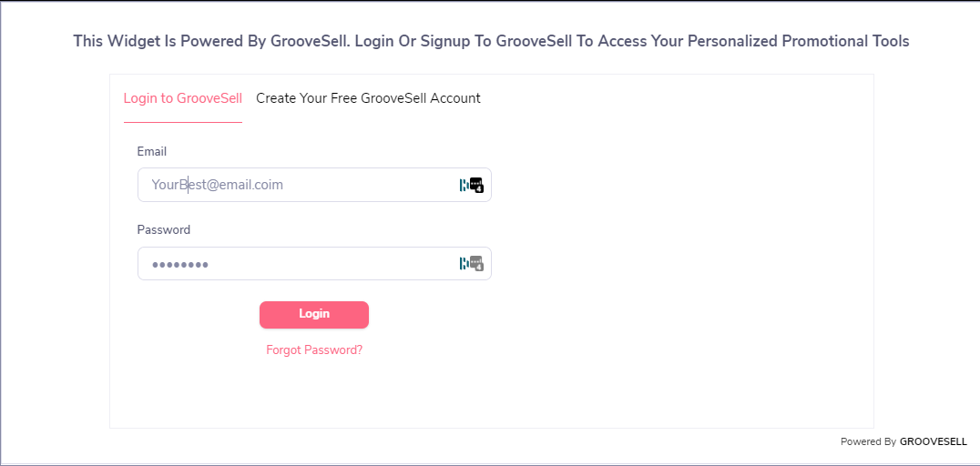Click the Password field label
980x466 pixels.
click(164, 230)
